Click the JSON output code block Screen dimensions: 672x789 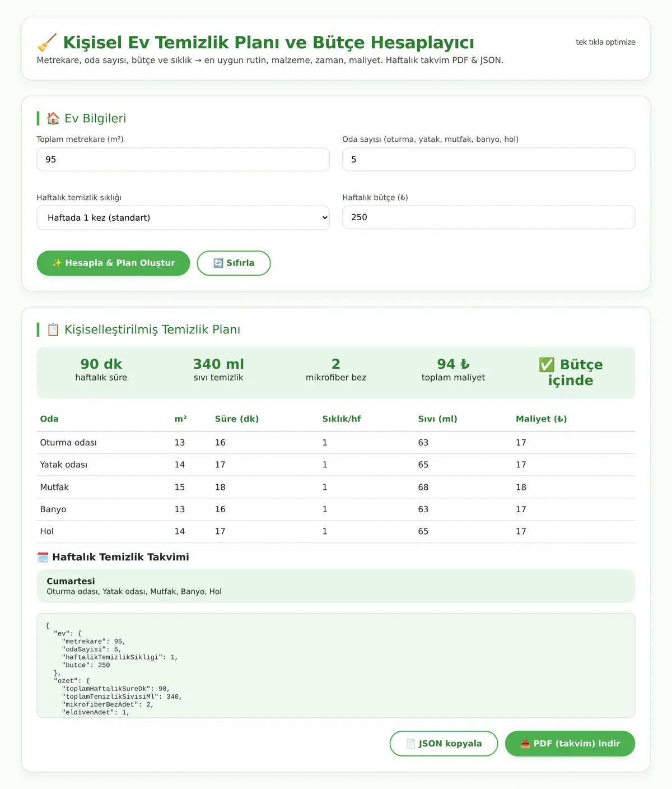pyautogui.click(x=336, y=665)
